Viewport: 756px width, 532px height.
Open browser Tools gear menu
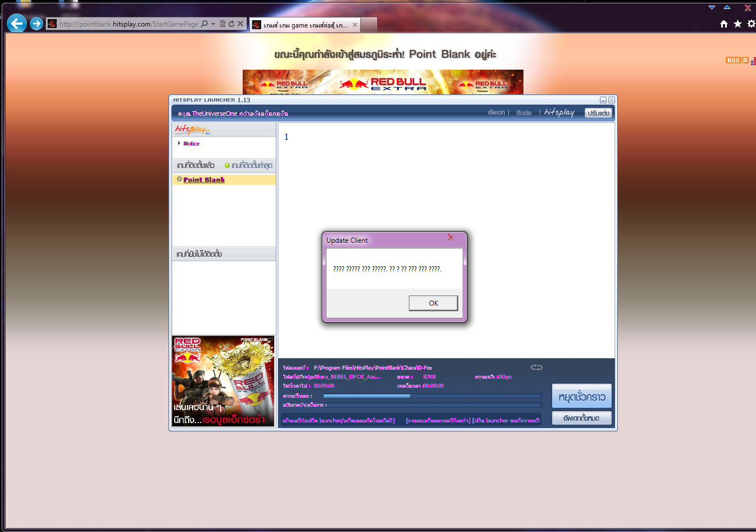(x=751, y=24)
